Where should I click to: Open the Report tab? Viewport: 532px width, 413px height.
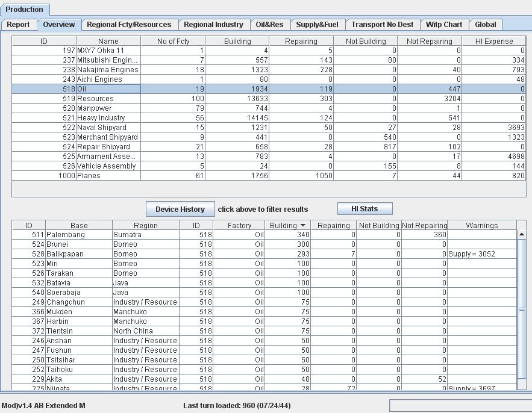point(18,25)
